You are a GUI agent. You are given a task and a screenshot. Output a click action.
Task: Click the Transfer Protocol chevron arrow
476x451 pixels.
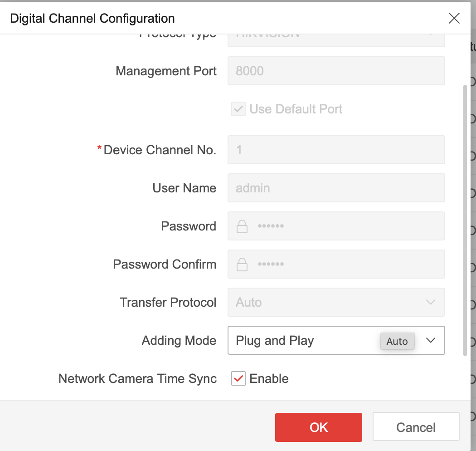[x=431, y=302]
